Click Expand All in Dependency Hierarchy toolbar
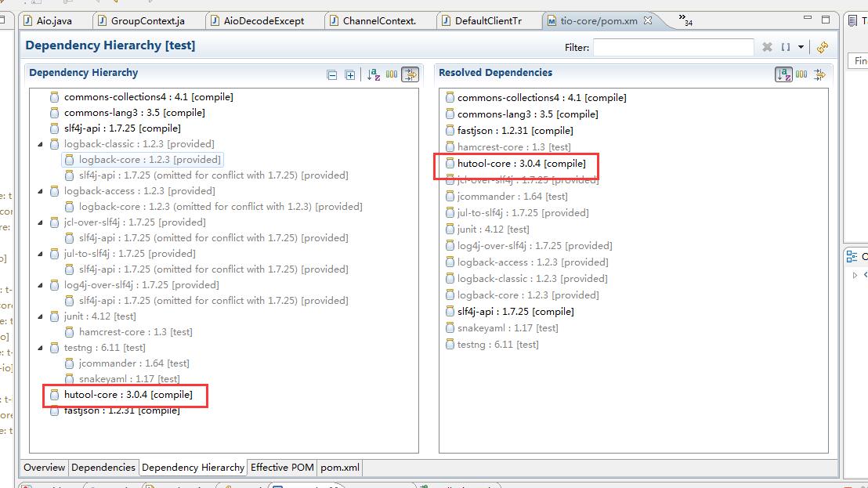Viewport: 868px width, 488px height. point(350,75)
